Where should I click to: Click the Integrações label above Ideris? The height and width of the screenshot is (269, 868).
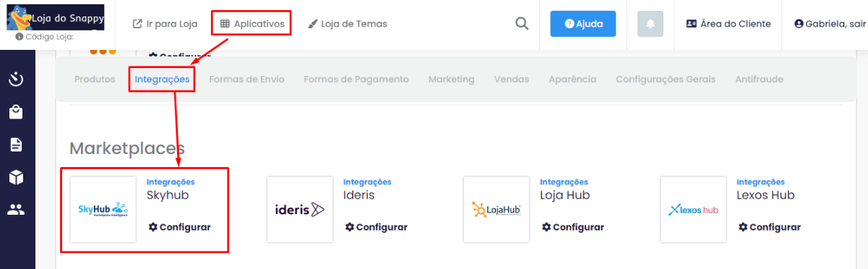click(x=367, y=182)
